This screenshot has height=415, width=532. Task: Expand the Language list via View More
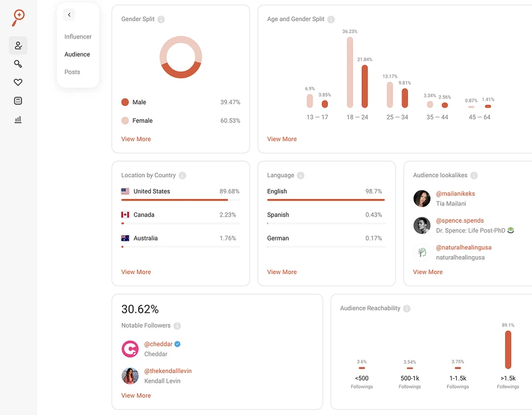282,272
